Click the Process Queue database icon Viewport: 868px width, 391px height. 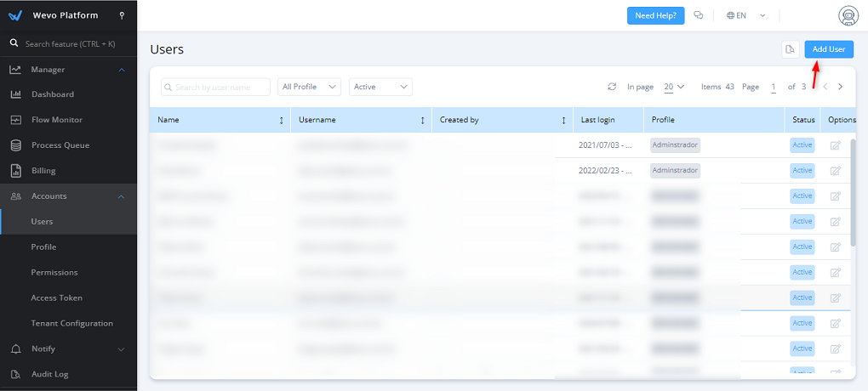tap(15, 145)
